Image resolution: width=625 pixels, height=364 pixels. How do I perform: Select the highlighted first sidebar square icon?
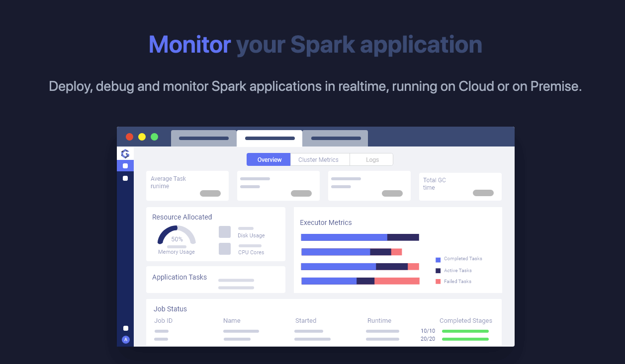tap(125, 166)
